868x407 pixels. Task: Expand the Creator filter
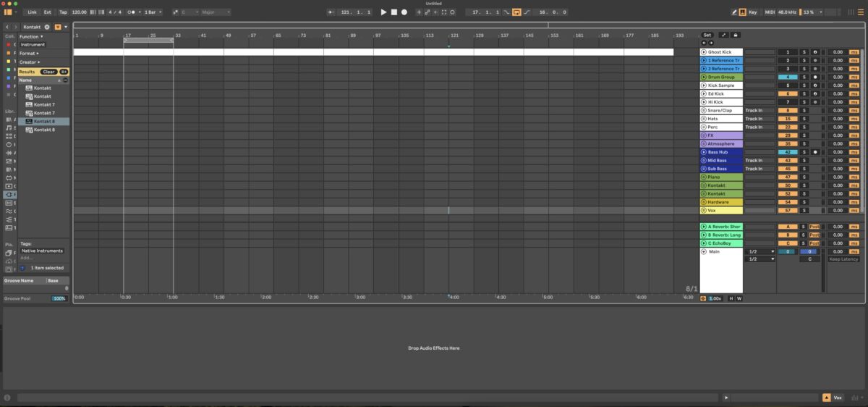click(30, 62)
